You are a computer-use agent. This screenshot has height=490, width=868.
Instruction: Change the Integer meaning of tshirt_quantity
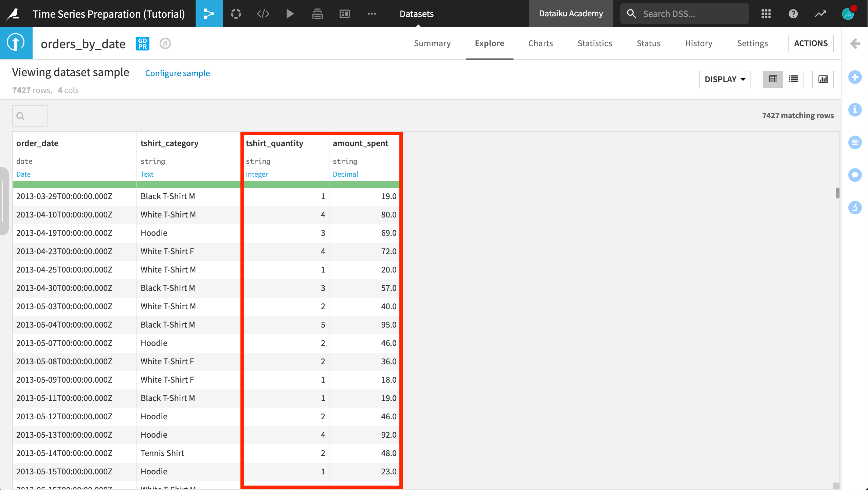(x=257, y=174)
